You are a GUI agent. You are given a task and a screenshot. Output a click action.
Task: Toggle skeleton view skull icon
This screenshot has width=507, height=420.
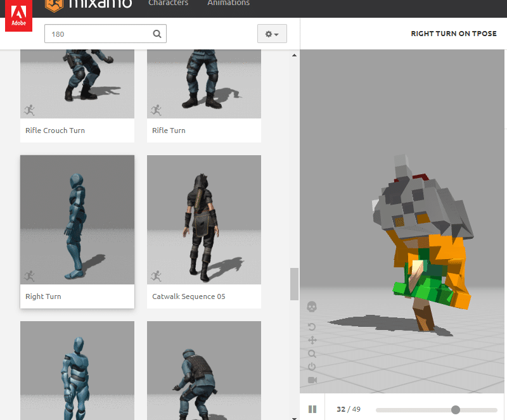(x=312, y=307)
